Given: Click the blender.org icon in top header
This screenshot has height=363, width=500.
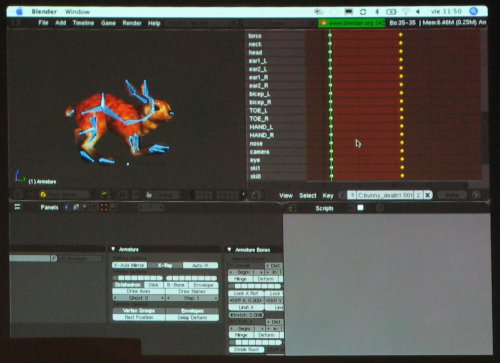Looking at the screenshot, I should [x=323, y=23].
